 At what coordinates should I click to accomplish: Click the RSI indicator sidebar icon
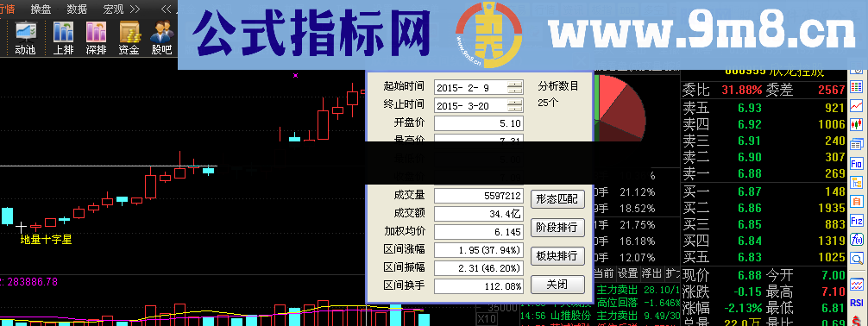(857, 303)
